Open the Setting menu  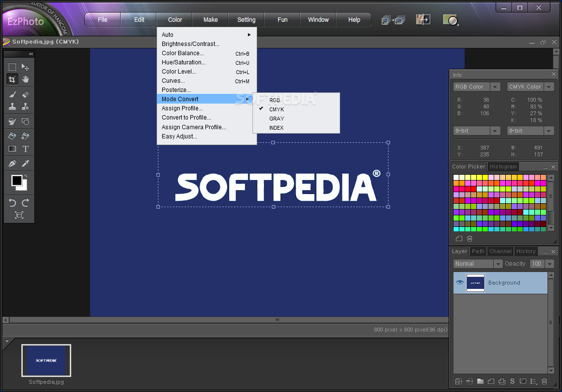[246, 20]
